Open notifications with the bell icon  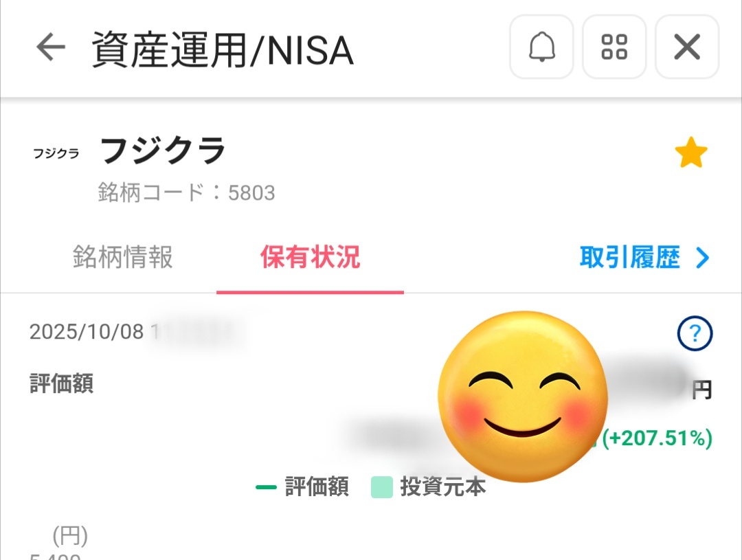tap(541, 47)
